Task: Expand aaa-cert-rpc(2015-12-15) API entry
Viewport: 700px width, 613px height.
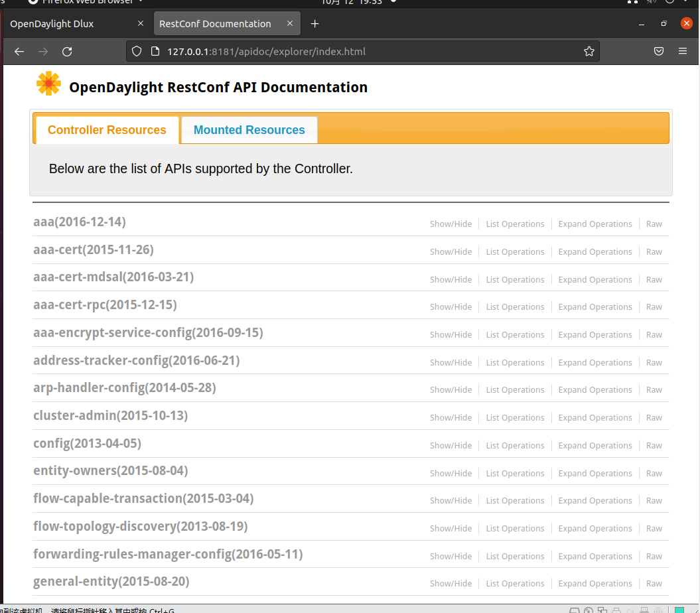Action: coord(105,305)
